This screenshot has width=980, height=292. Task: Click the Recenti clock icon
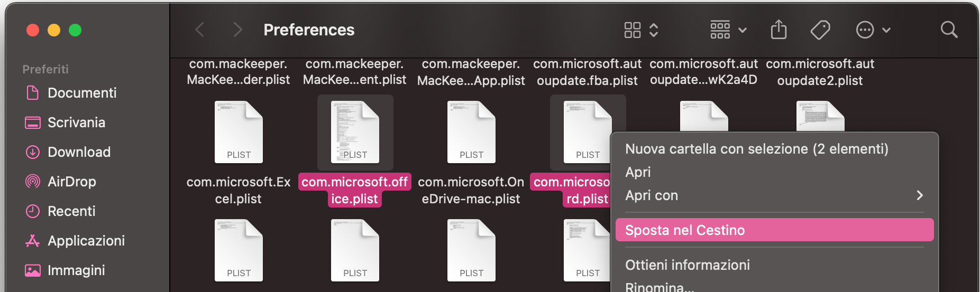coord(33,211)
